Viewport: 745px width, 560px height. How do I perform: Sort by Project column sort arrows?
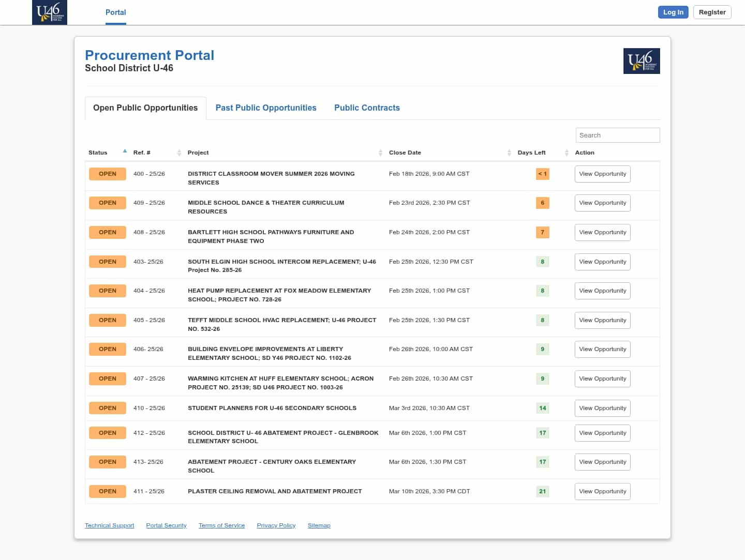click(380, 153)
